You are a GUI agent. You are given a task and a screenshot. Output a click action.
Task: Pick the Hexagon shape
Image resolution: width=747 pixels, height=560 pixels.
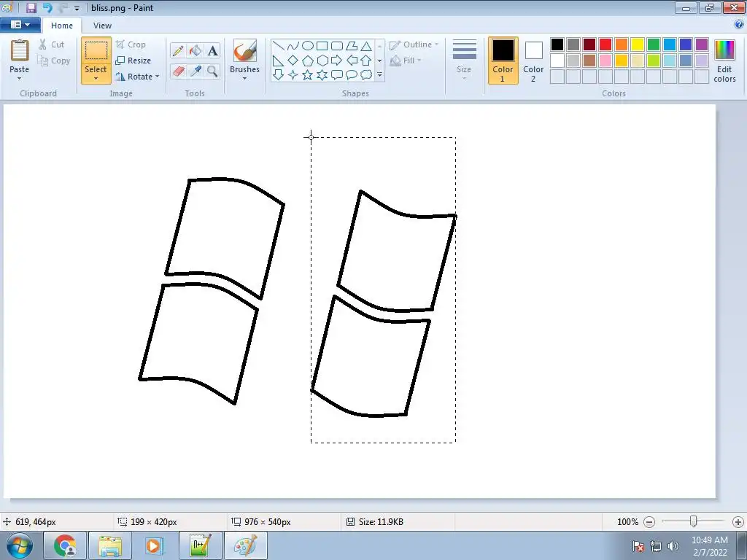coord(322,61)
